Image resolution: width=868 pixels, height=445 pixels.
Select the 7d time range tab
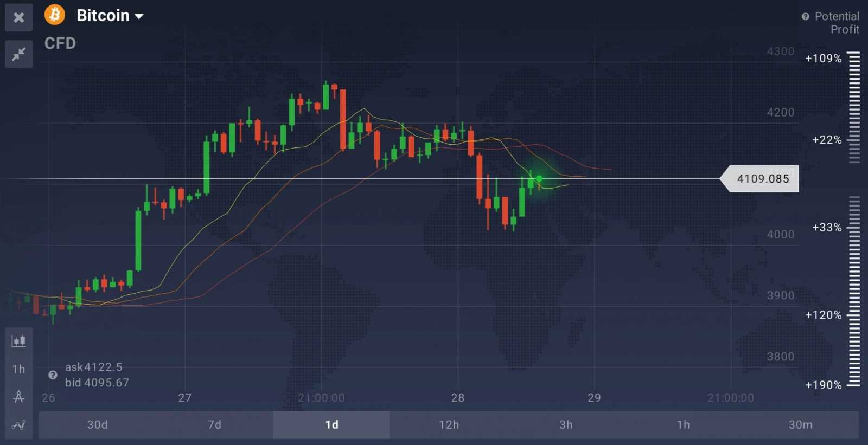click(215, 424)
